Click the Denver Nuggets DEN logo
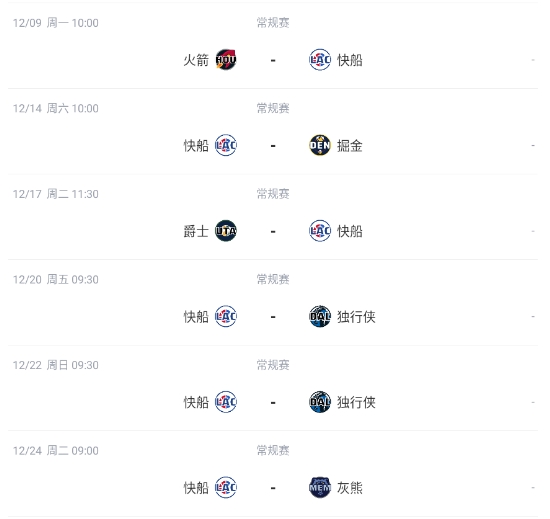Image resolution: width=550 pixels, height=519 pixels. coord(320,145)
